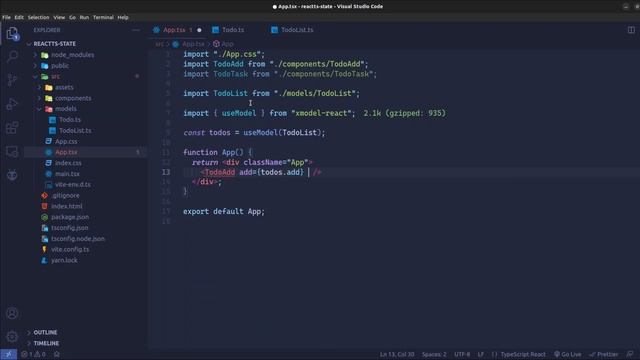Viewport: 640px width, 360px height.
Task: Click the App symbol in breadcrumb
Action: click(x=227, y=44)
